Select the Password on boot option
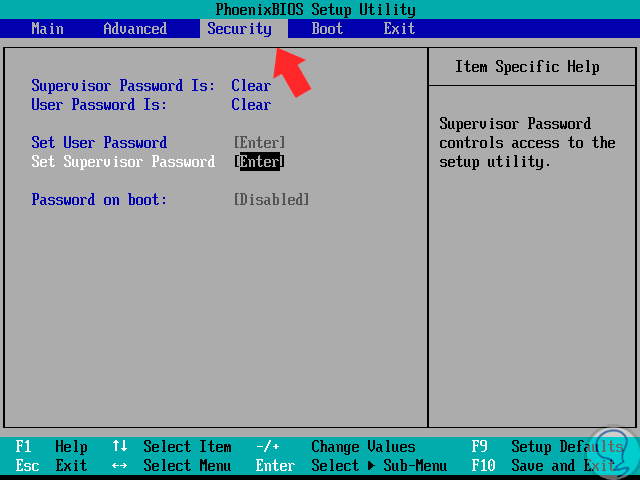The width and height of the screenshot is (640, 480). (x=99, y=200)
